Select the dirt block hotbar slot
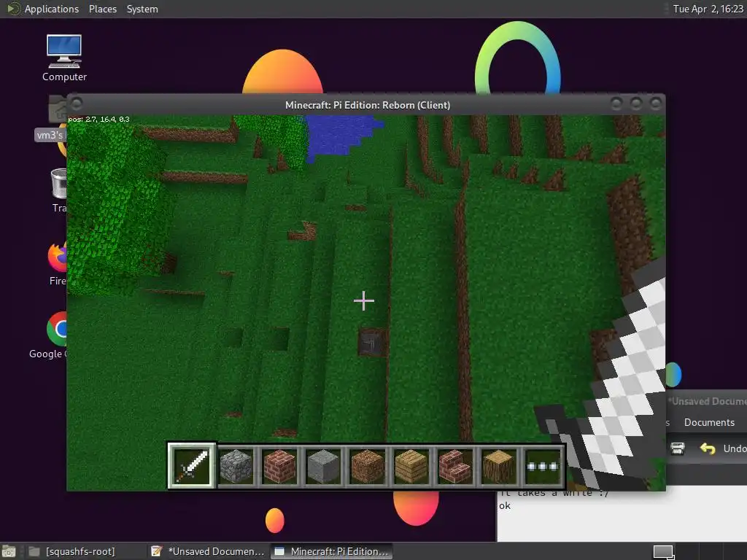747x560 pixels. click(x=368, y=466)
